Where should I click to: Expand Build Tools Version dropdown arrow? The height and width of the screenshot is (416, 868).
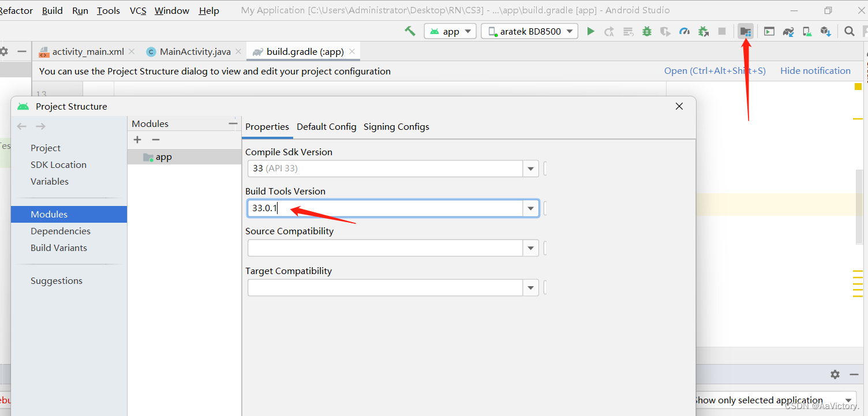click(x=531, y=208)
